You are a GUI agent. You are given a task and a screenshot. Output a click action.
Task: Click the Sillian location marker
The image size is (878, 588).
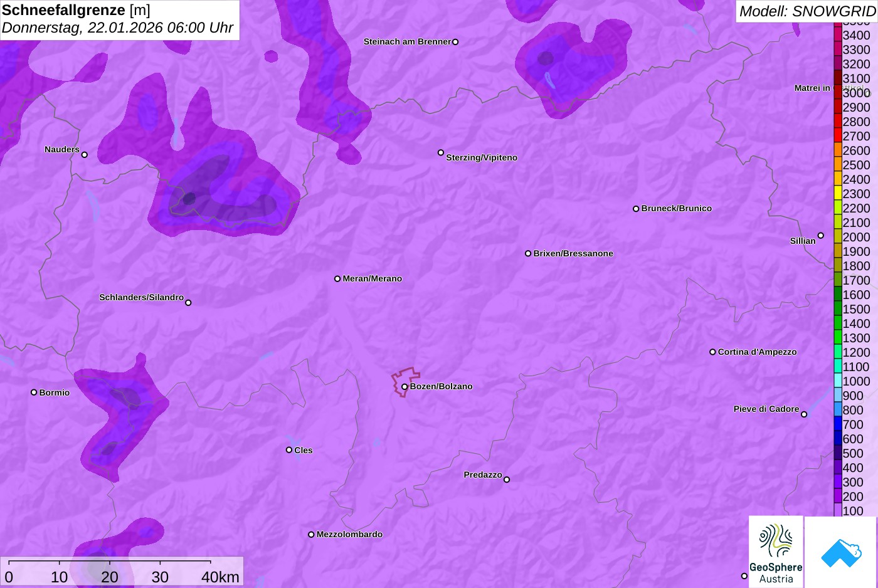[821, 236]
